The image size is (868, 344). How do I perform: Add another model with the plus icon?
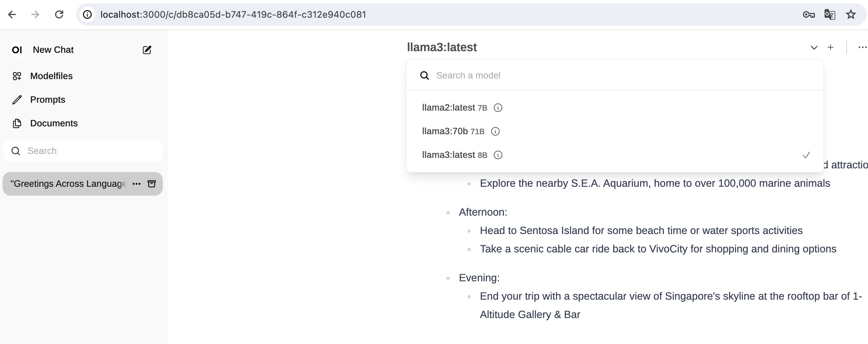click(x=831, y=48)
